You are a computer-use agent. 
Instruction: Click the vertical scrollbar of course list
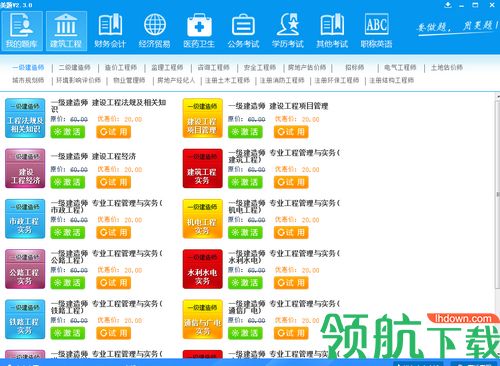(x=497, y=193)
